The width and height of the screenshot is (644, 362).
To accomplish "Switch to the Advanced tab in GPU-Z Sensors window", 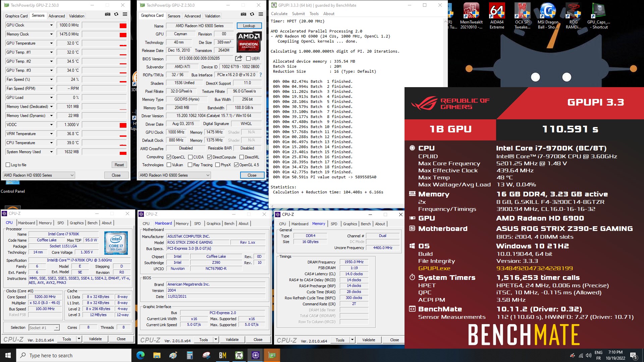I will pyautogui.click(x=57, y=16).
